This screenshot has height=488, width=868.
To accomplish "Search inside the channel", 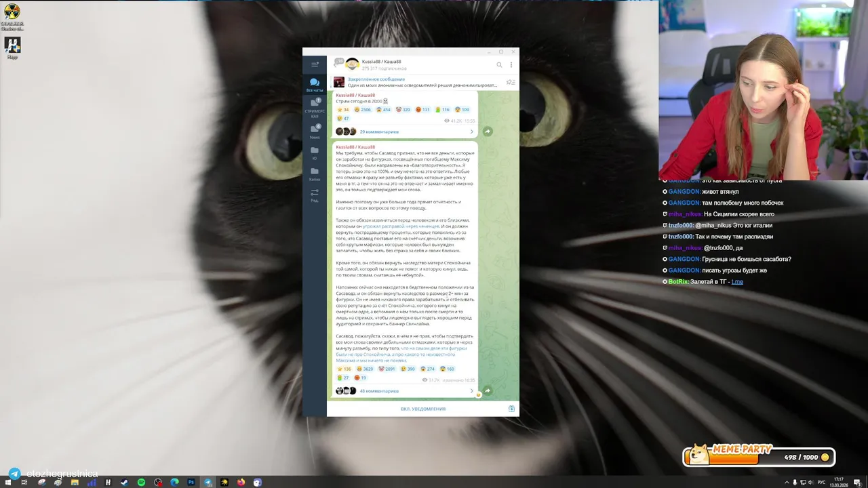I will point(499,65).
